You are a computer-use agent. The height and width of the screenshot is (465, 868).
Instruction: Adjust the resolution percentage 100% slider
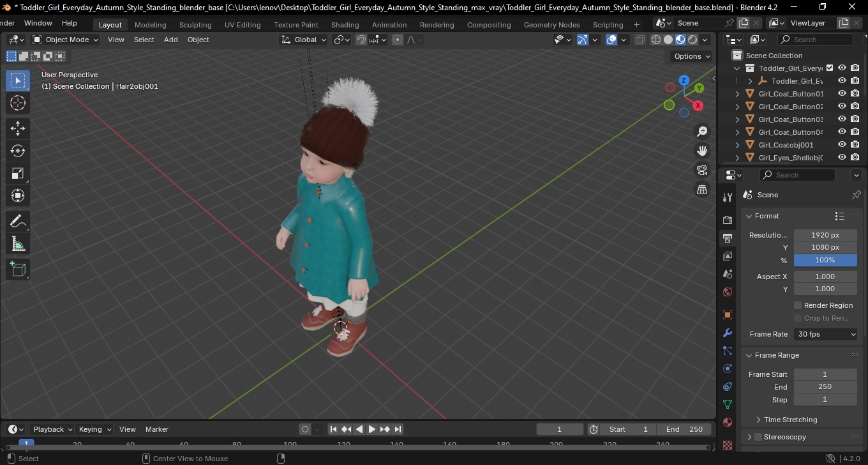(x=825, y=260)
